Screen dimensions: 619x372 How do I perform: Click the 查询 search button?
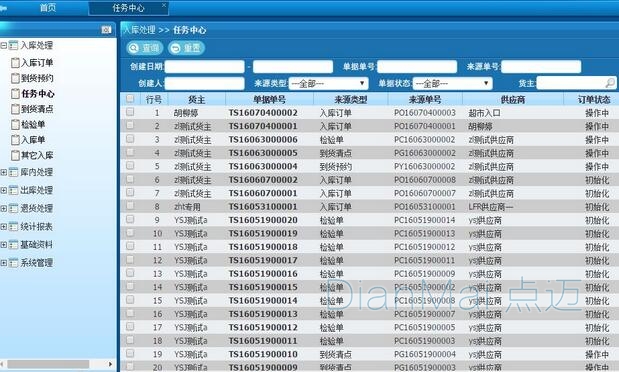(145, 48)
